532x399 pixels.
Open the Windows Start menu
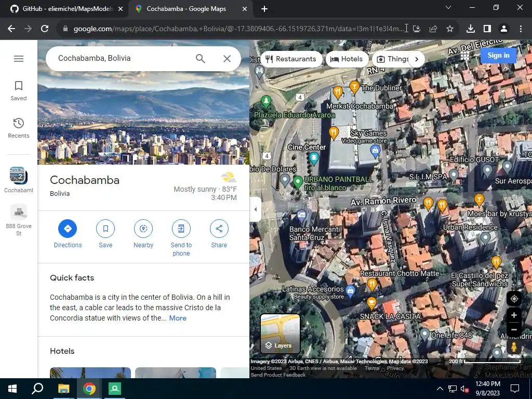pos(12,389)
